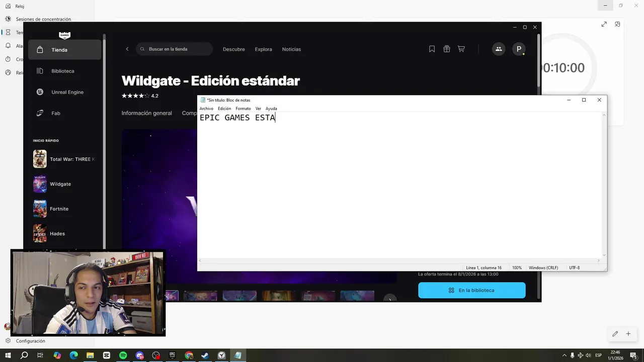Open the notification center icon

coord(634,355)
